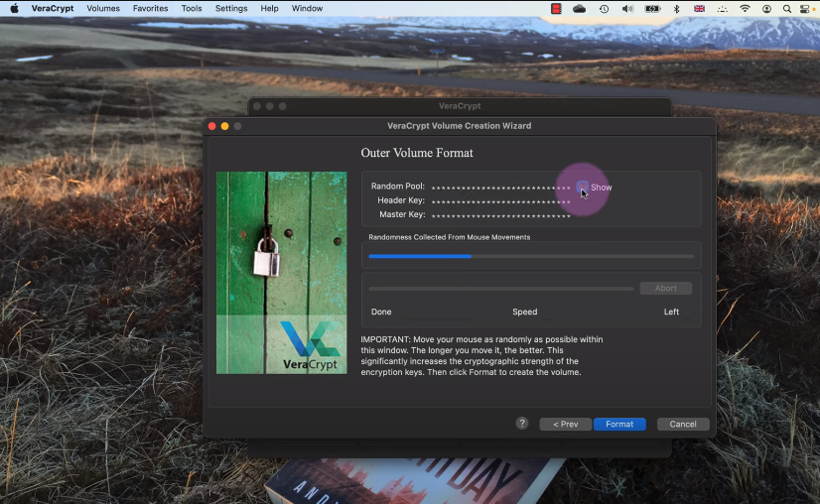
Task: Close the Volume Creation Wizard window
Action: 211,126
